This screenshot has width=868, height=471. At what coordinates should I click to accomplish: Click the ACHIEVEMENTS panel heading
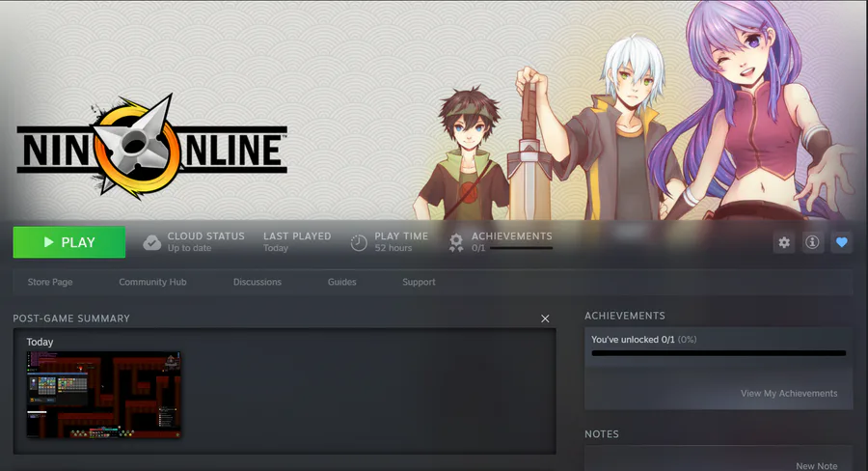pos(625,316)
